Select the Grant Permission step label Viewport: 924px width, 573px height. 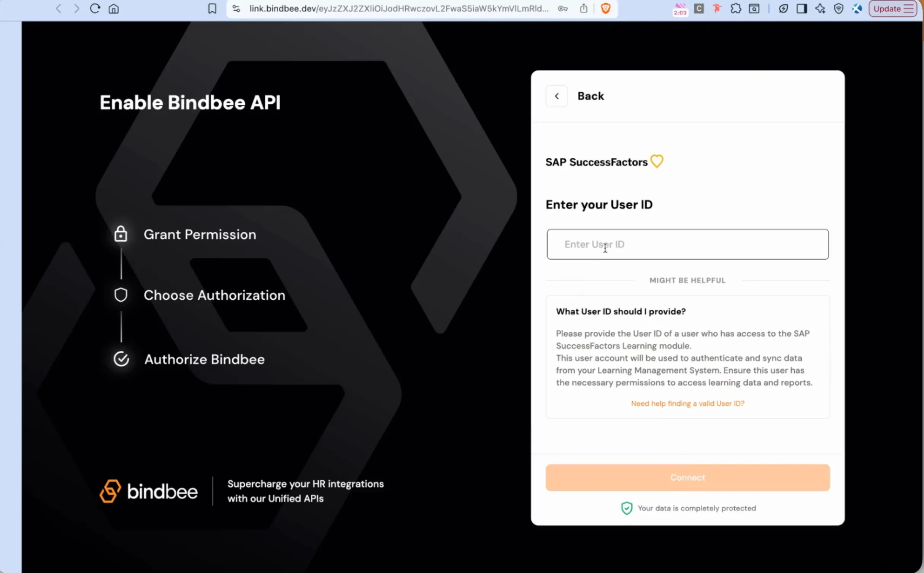pos(200,234)
